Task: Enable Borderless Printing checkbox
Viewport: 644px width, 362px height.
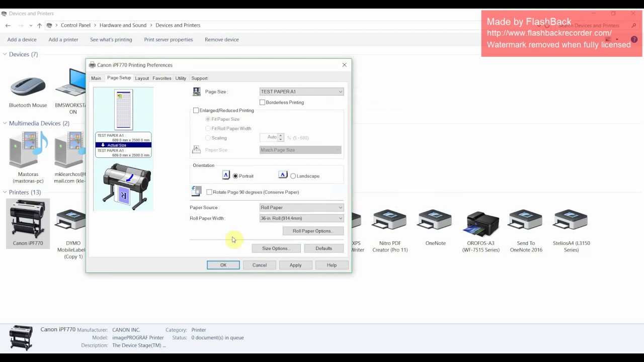Action: [x=262, y=102]
